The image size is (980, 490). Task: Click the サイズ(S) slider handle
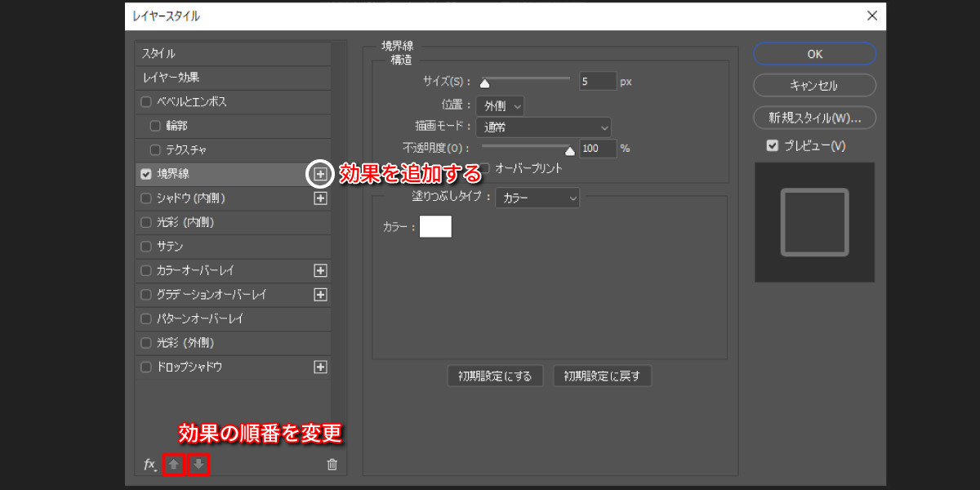click(x=484, y=82)
